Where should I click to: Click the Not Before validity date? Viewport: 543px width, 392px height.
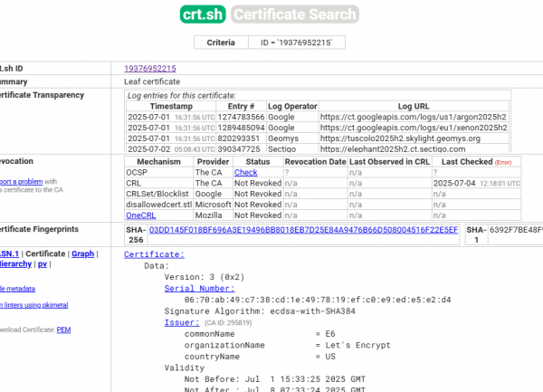pyautogui.click(x=275, y=379)
